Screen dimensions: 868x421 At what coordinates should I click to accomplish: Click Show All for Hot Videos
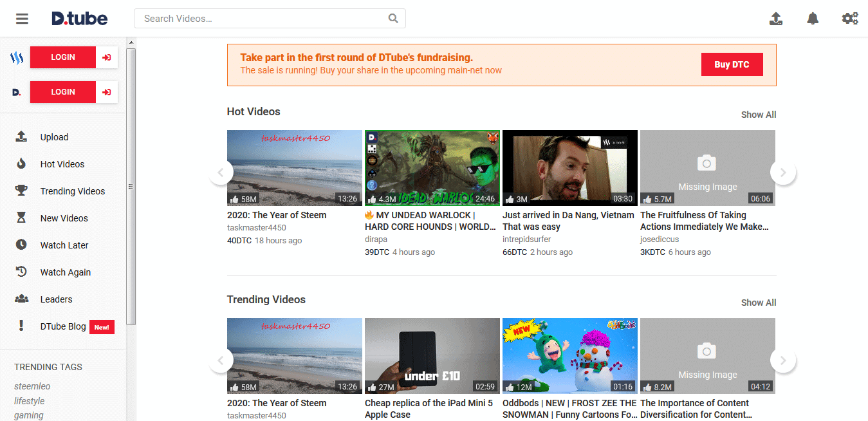(759, 115)
